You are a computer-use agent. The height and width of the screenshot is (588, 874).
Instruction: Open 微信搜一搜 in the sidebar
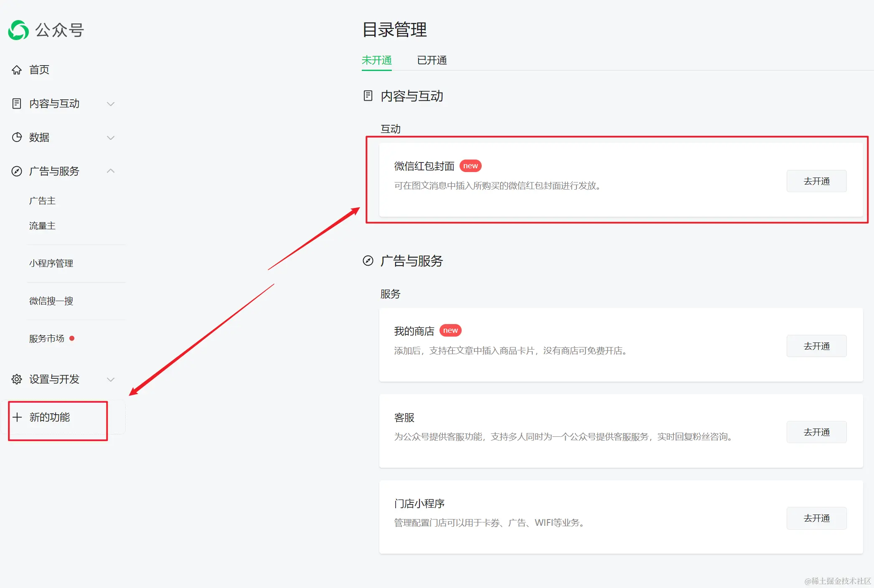(51, 301)
